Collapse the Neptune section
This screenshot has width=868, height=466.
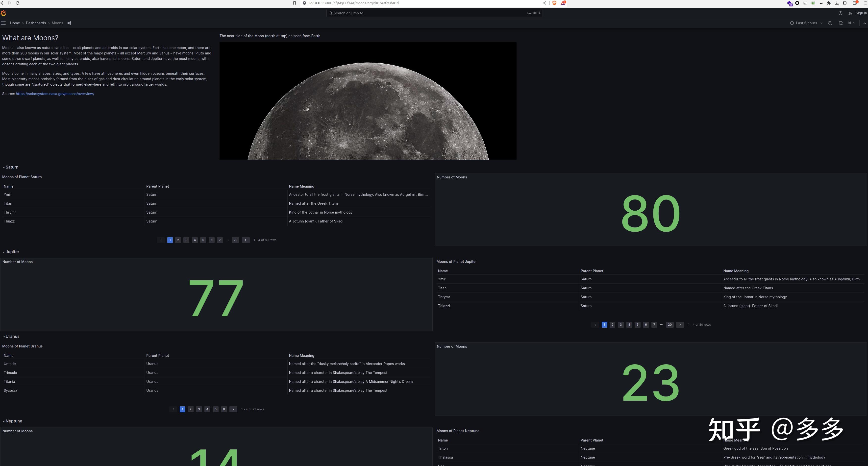pyautogui.click(x=13, y=421)
